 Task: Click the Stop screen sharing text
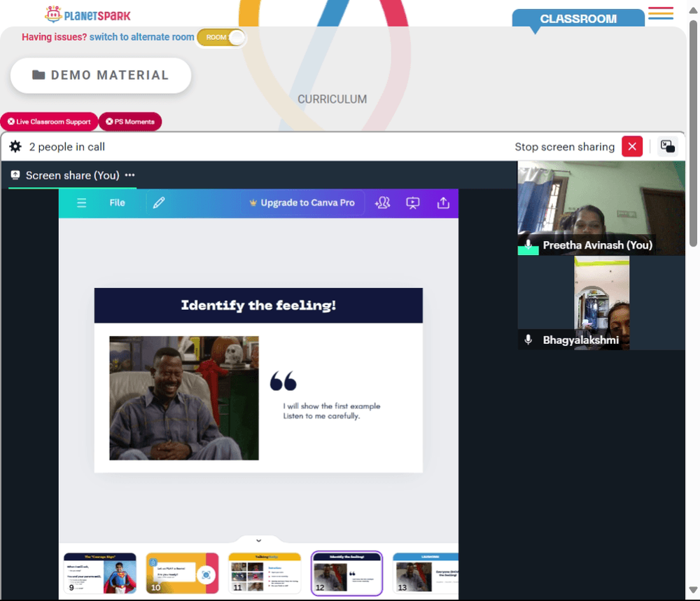(564, 146)
